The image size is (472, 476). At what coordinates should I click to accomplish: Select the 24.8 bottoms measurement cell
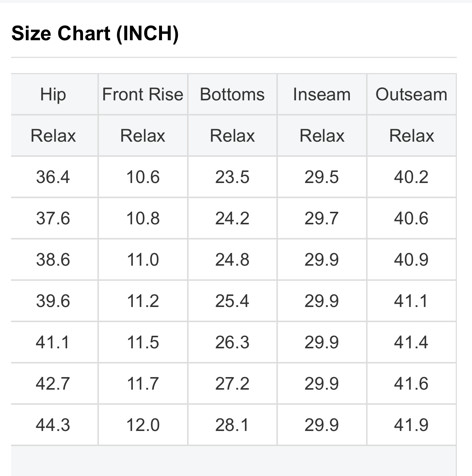point(232,260)
